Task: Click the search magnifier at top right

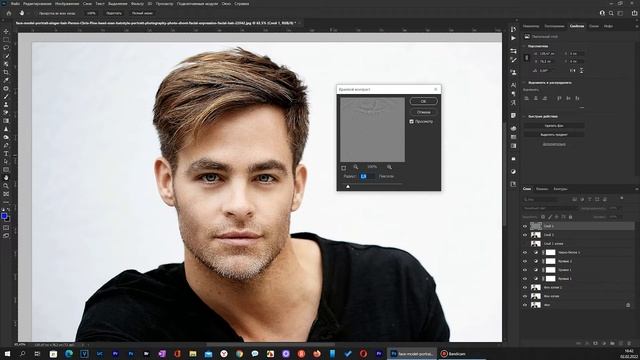Action: 611,13
